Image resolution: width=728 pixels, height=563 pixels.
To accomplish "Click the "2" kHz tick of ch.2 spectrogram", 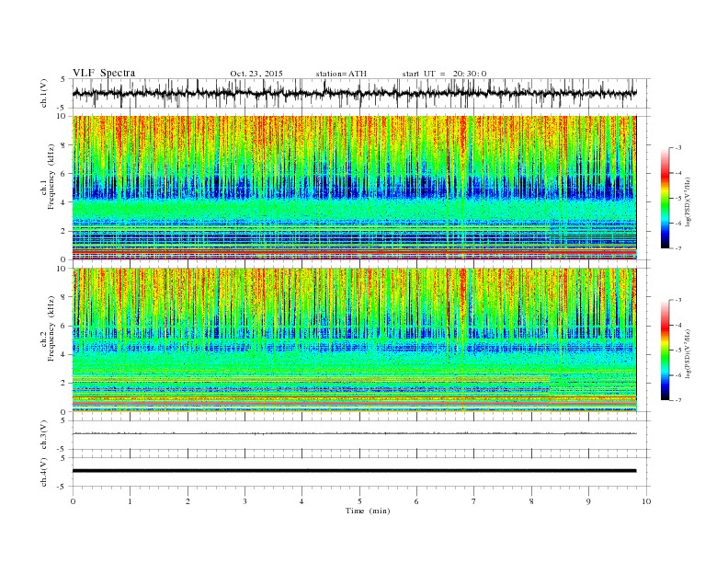I will pyautogui.click(x=64, y=384).
